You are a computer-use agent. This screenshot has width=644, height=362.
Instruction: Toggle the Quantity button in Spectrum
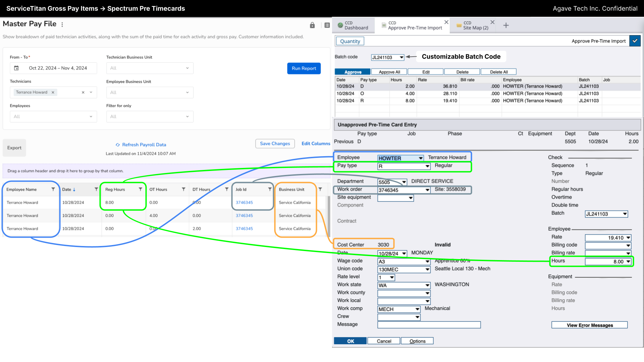pos(350,41)
